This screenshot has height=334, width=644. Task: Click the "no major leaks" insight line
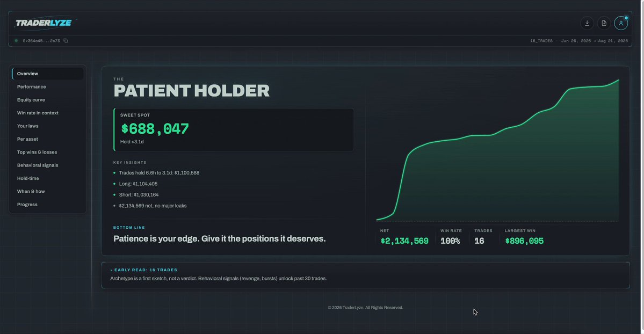pyautogui.click(x=153, y=206)
